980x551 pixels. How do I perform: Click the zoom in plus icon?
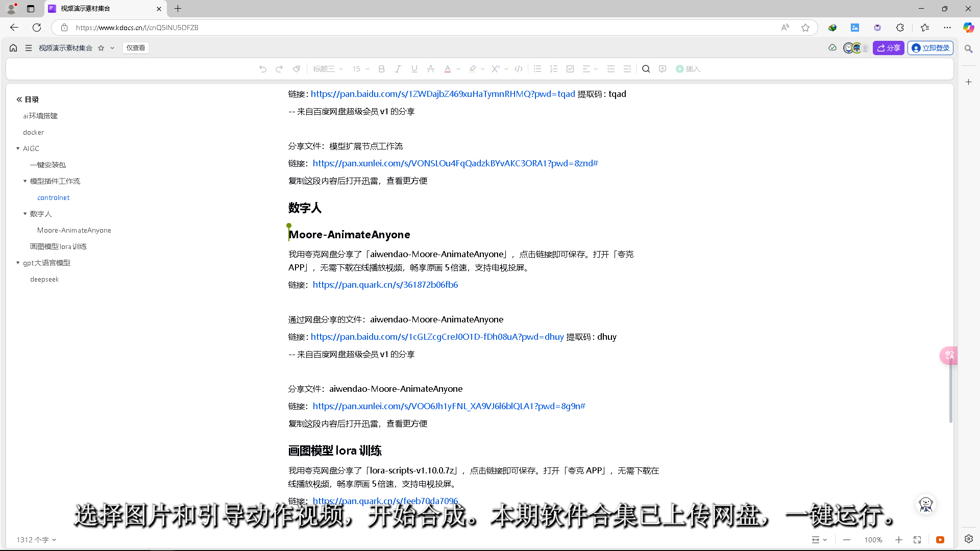[899, 540]
